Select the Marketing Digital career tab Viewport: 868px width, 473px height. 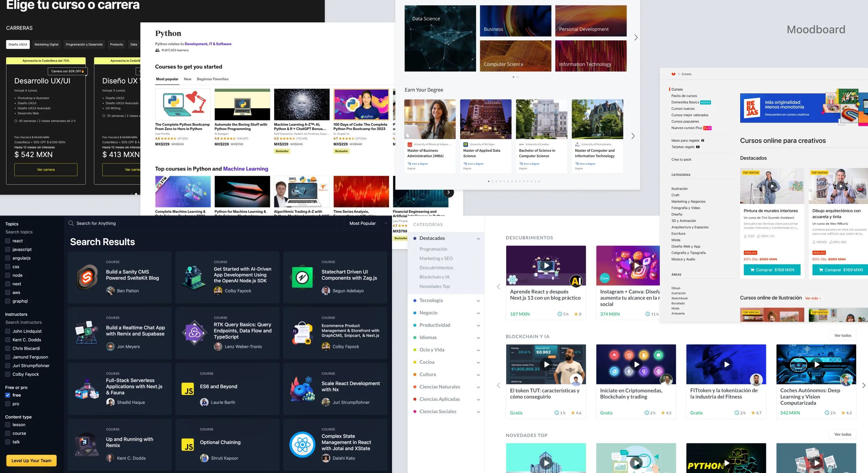point(46,44)
